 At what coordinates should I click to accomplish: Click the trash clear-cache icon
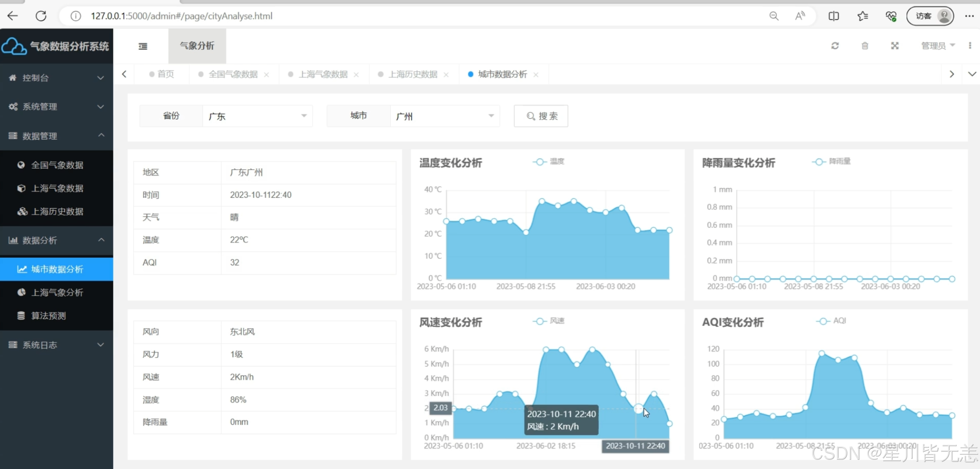pos(865,46)
